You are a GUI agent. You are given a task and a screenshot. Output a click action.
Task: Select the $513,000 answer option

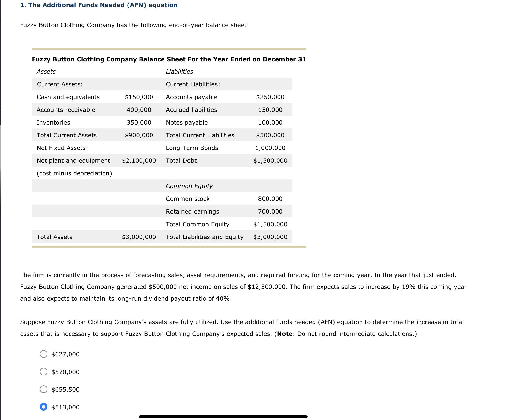click(44, 407)
